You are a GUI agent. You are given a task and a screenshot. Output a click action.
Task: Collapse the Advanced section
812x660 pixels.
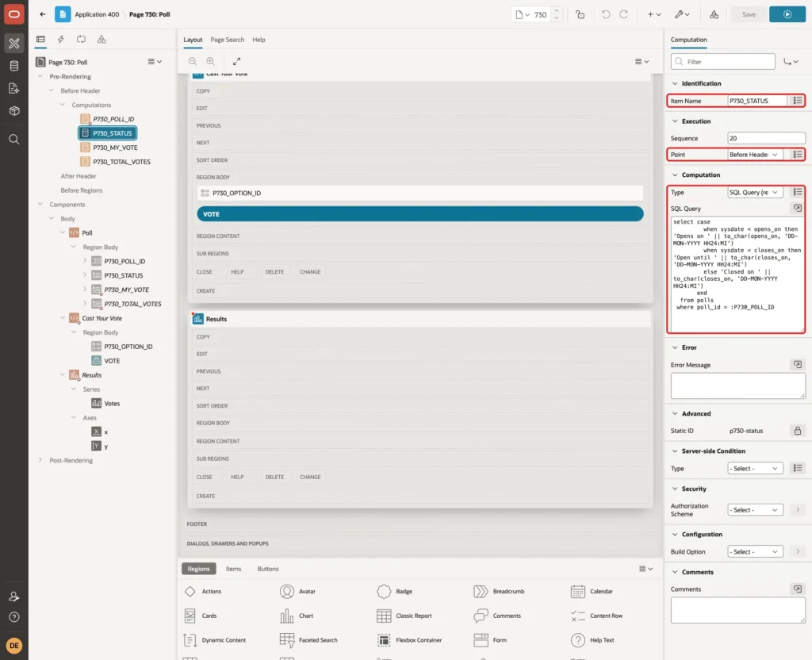pos(675,413)
